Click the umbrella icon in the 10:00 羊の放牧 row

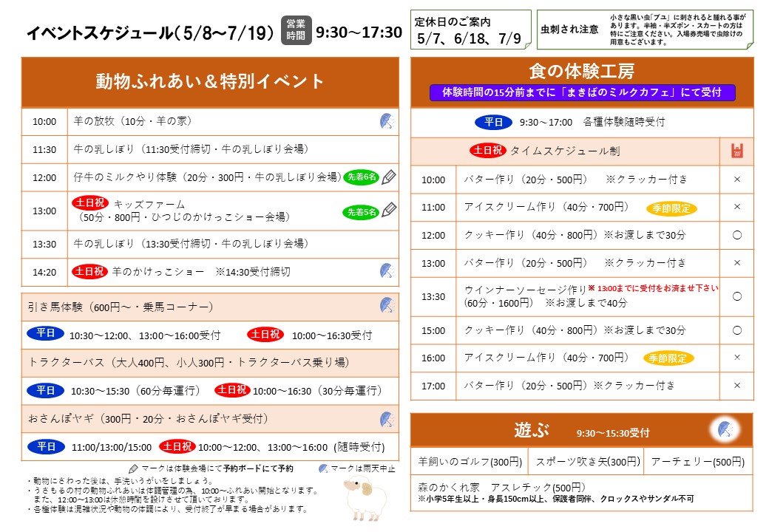386,121
